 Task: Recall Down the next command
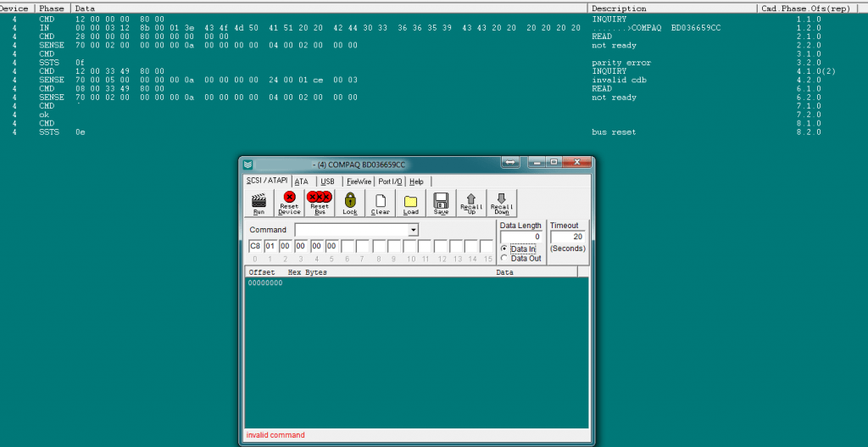[502, 204]
